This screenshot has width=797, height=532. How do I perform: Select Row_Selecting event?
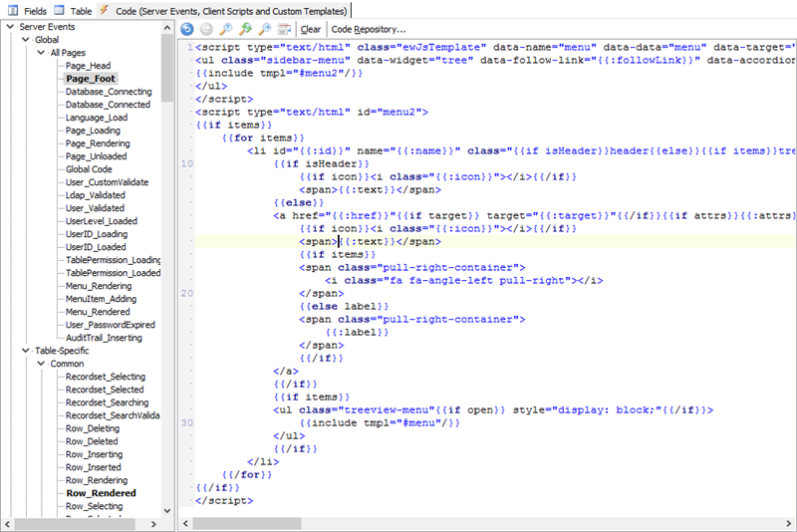[x=94, y=506]
